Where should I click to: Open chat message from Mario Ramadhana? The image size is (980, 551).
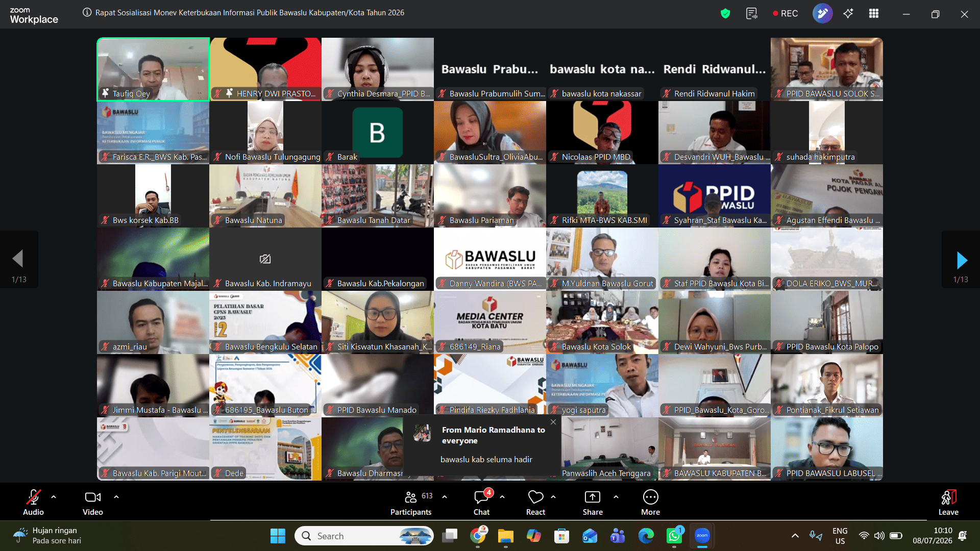[482, 445]
